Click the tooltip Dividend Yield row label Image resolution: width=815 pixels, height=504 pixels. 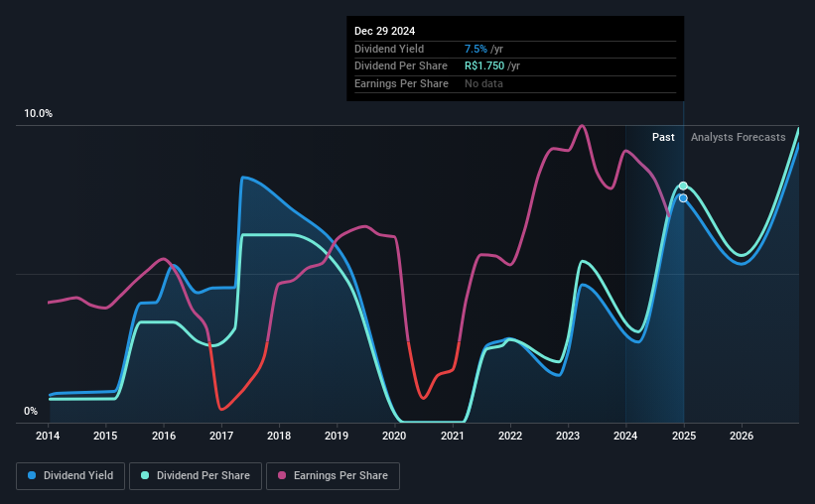389,49
